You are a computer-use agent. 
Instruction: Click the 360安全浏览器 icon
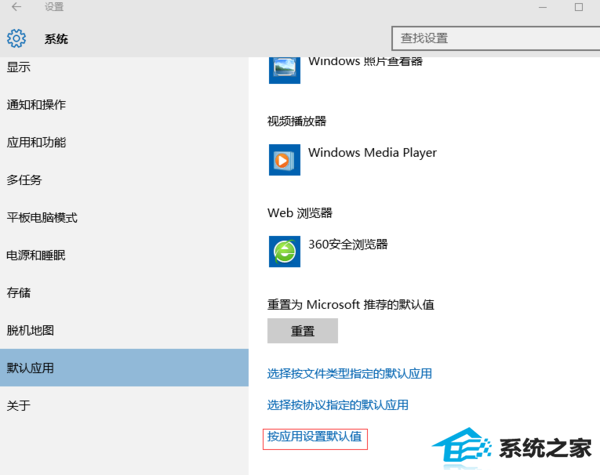click(284, 251)
